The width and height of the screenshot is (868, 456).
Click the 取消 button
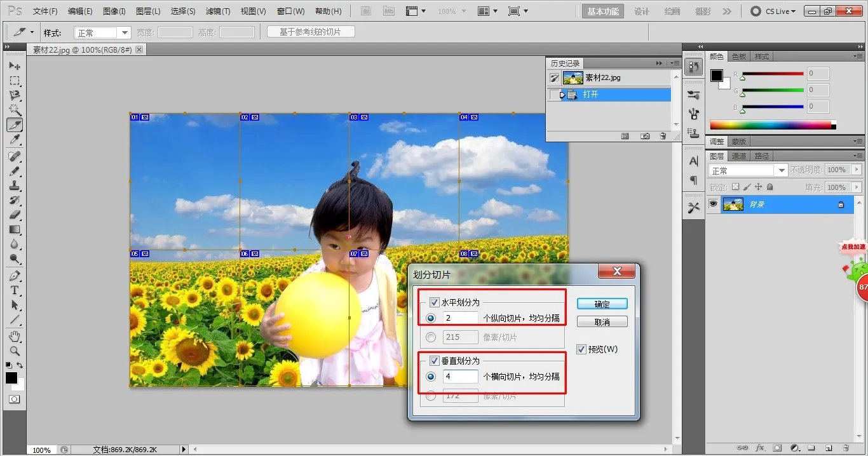602,322
